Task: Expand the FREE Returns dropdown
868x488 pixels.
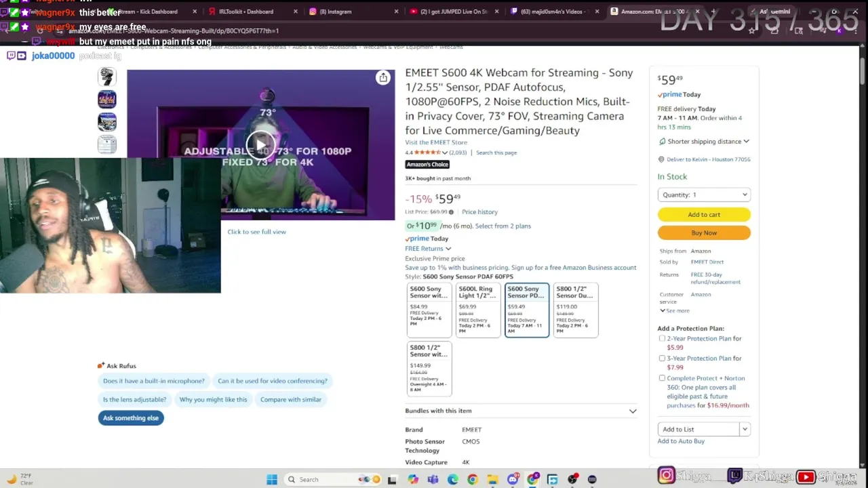Action: [x=428, y=249]
